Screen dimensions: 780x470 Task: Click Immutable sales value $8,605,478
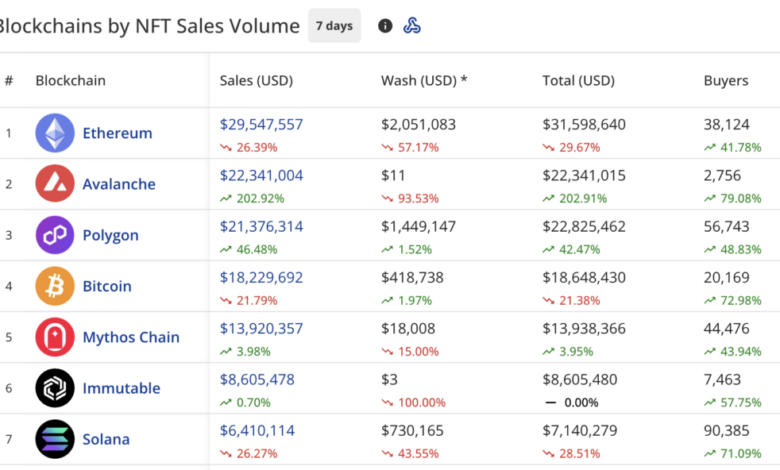click(x=257, y=380)
